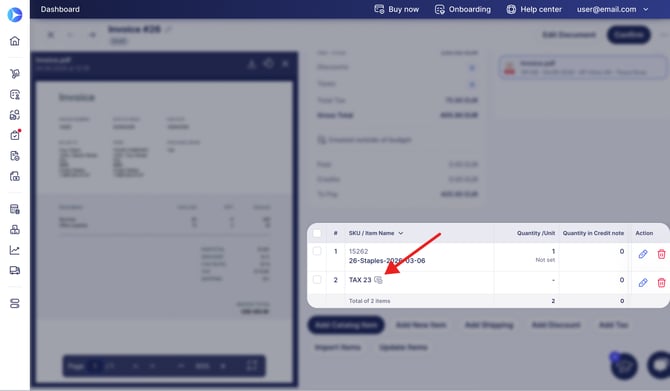This screenshot has width=670, height=391.
Task: Open the Onboarding menu item
Action: pos(463,9)
